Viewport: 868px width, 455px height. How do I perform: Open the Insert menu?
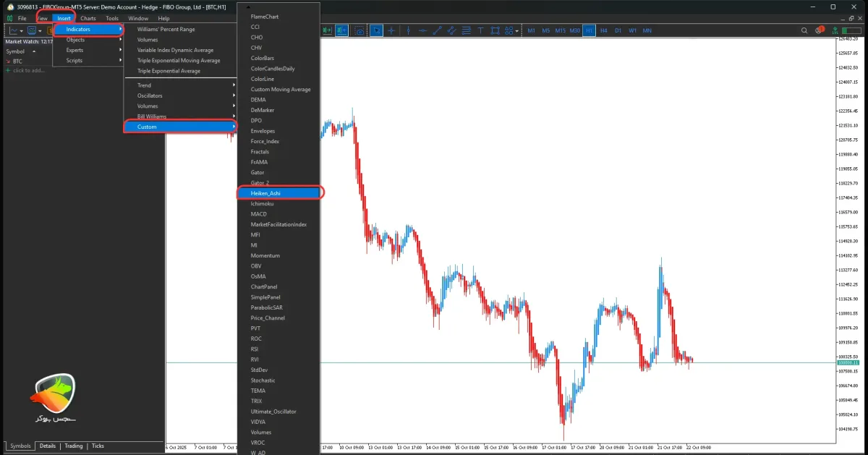[64, 18]
